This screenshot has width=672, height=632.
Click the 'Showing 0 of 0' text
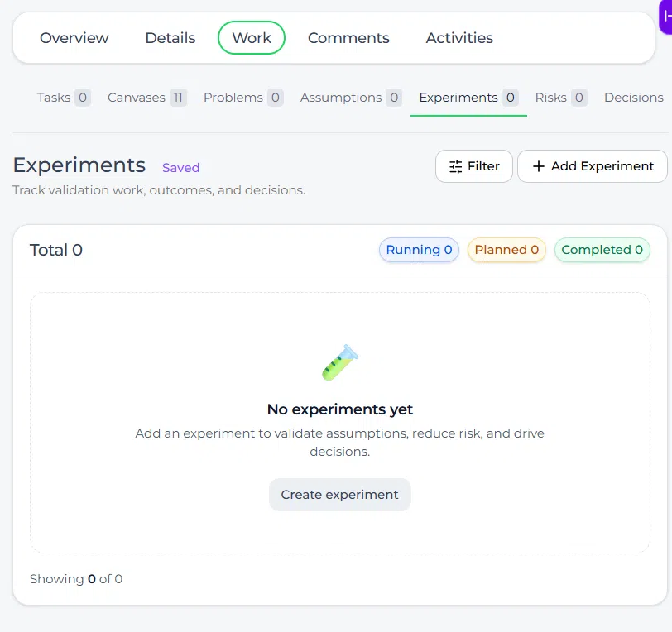(x=76, y=579)
